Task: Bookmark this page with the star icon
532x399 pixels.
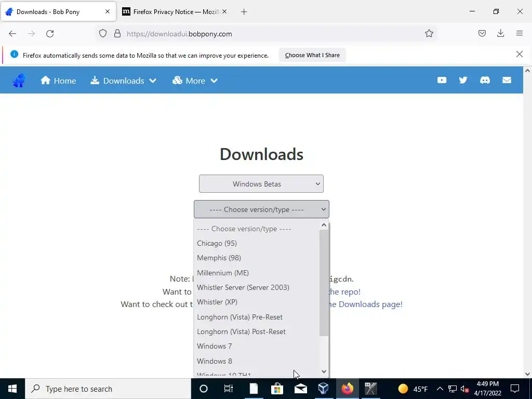Action: [429, 34]
